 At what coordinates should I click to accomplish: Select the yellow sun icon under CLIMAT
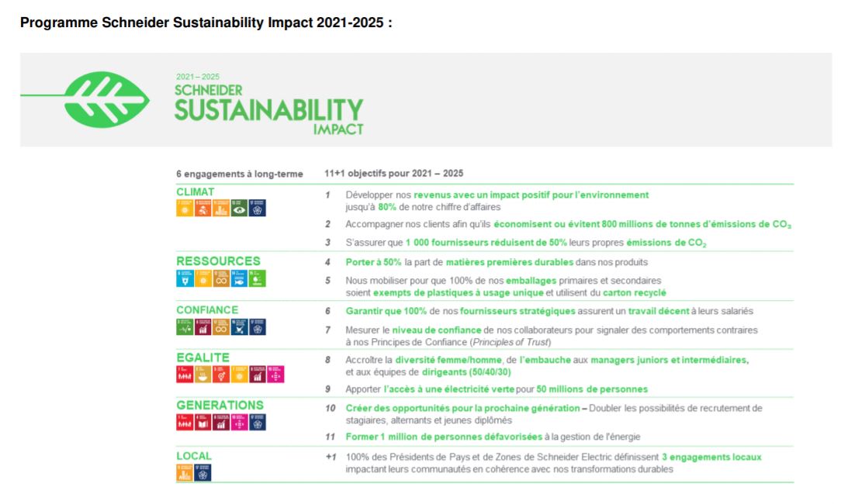(x=185, y=209)
